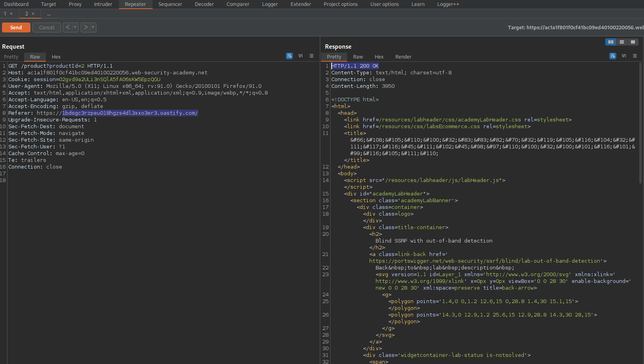Click the User-Agent header line
This screenshot has width=644, height=364.
135,86
